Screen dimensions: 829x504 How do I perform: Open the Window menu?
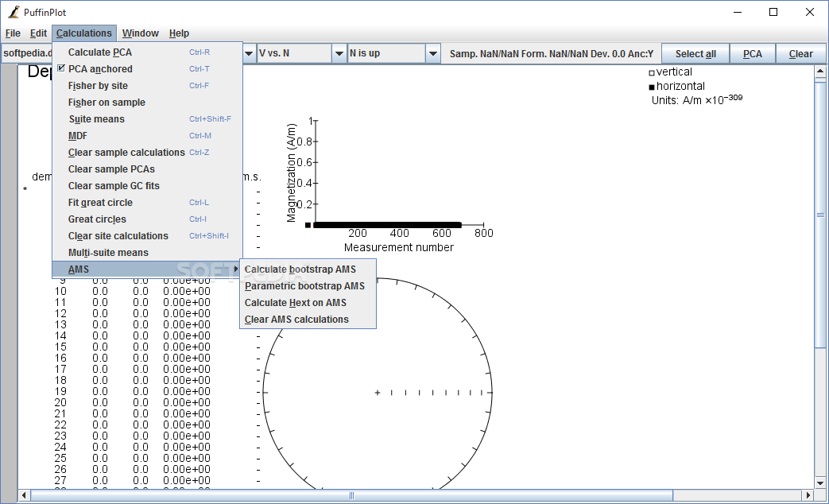(140, 33)
